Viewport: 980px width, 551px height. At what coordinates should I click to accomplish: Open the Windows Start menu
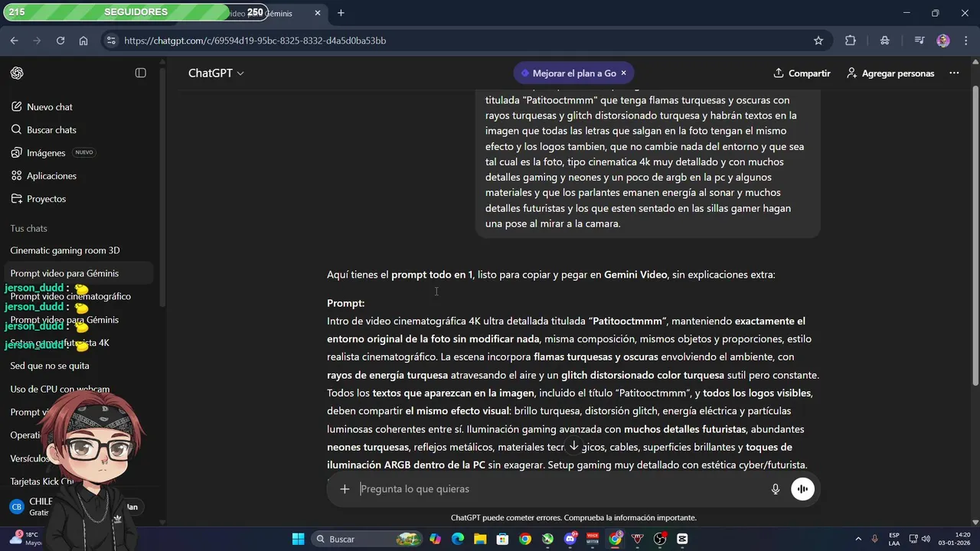tap(299, 540)
